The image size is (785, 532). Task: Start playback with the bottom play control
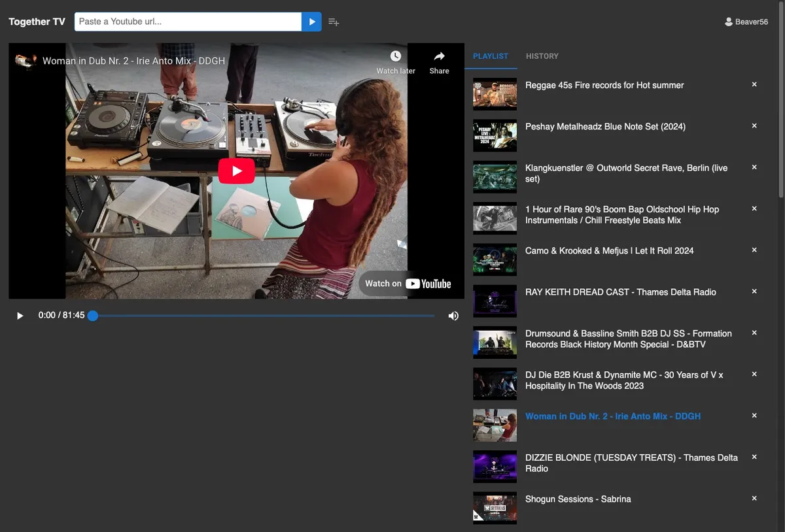(x=20, y=316)
